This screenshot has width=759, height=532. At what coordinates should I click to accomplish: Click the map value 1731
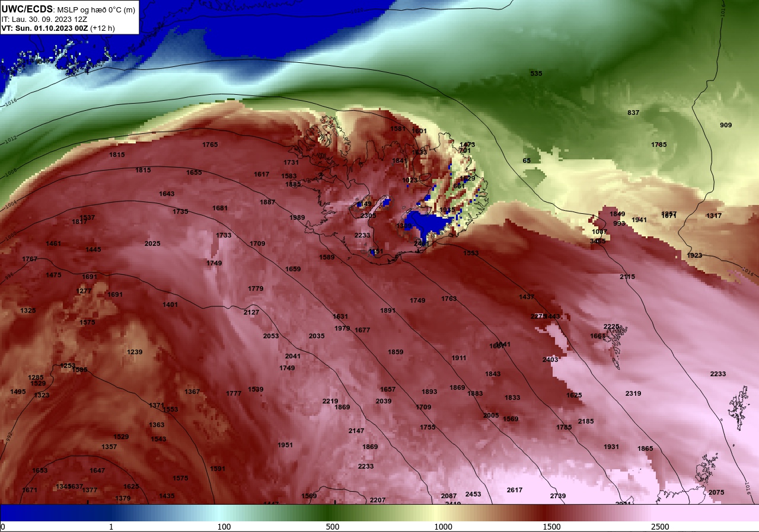click(291, 162)
